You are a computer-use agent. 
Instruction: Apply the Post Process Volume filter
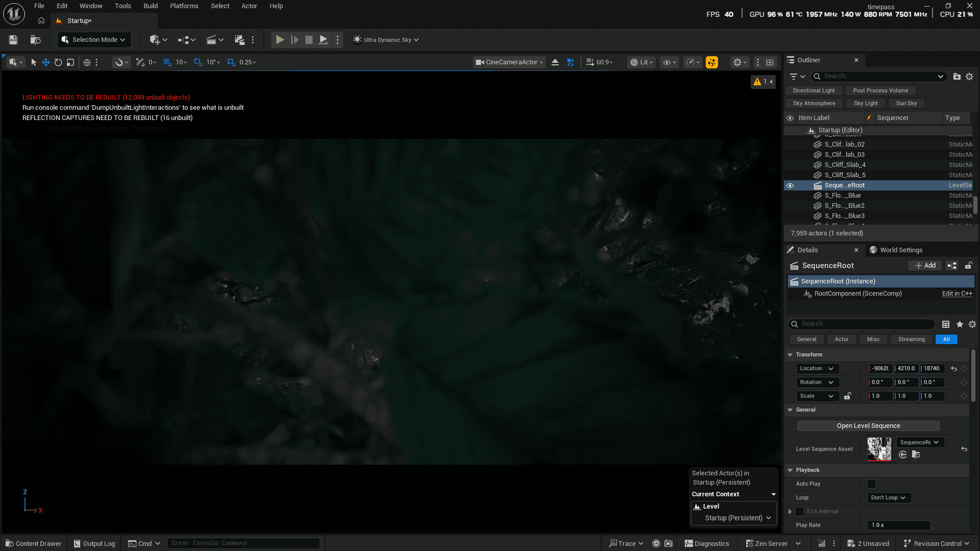pos(880,91)
